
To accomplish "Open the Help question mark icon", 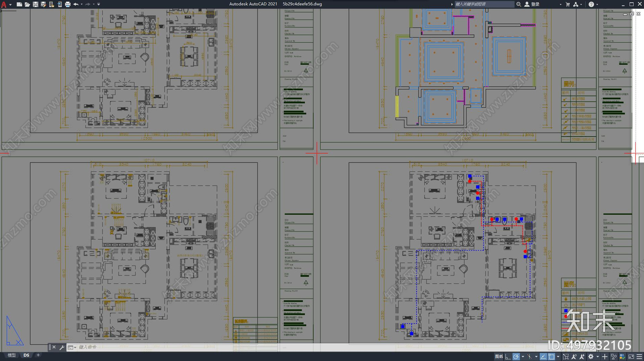I will tap(591, 4).
